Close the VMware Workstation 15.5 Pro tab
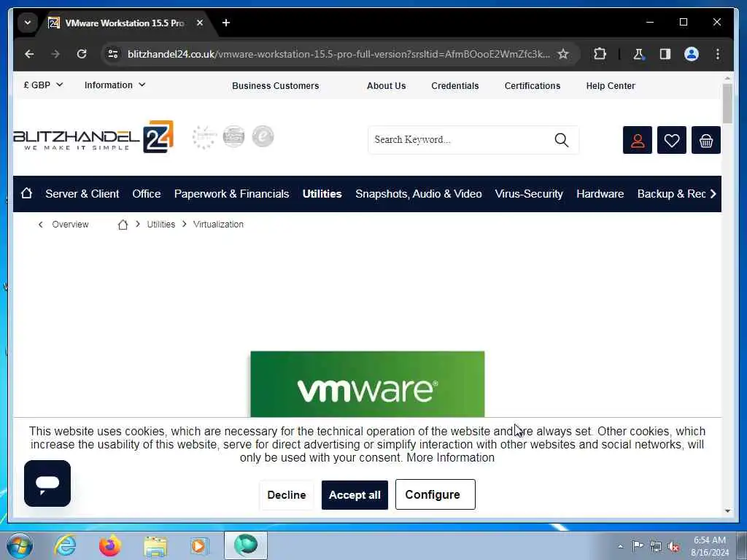This screenshot has height=560, width=747. pyautogui.click(x=200, y=23)
